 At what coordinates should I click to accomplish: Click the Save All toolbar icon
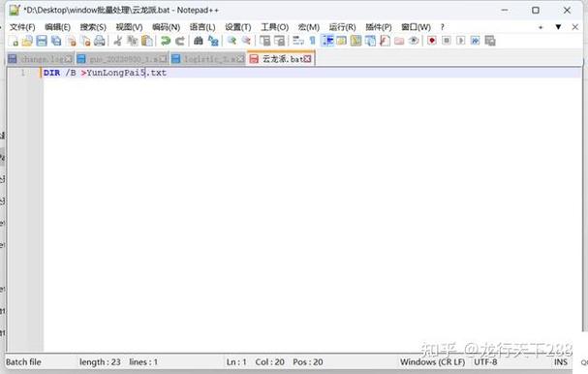[56, 41]
